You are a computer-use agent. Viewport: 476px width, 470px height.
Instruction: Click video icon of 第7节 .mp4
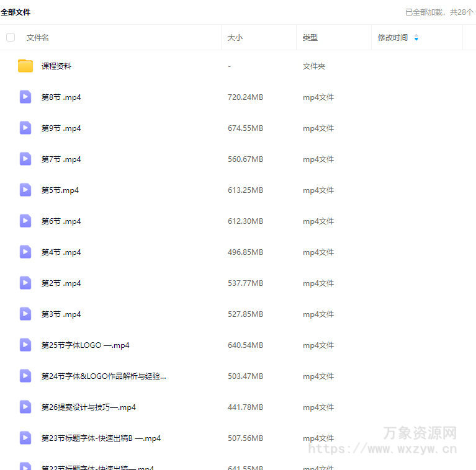(x=25, y=159)
